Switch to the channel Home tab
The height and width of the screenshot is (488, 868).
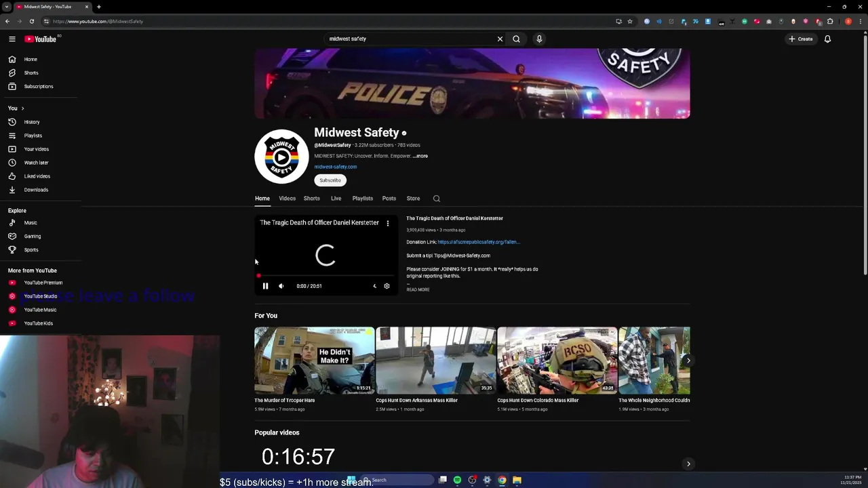262,199
